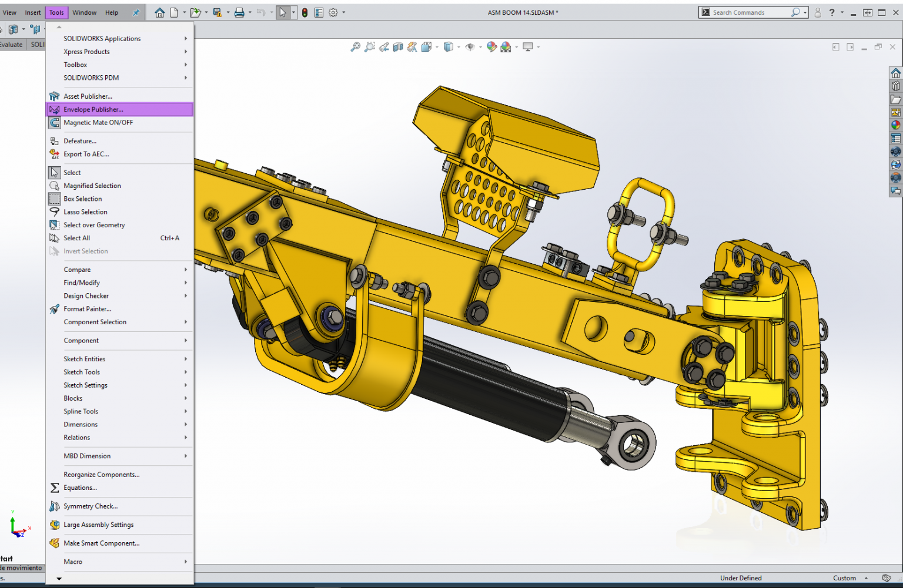Click the Apply Scene icon
Viewport: 903px width, 588px height.
pyautogui.click(x=506, y=46)
